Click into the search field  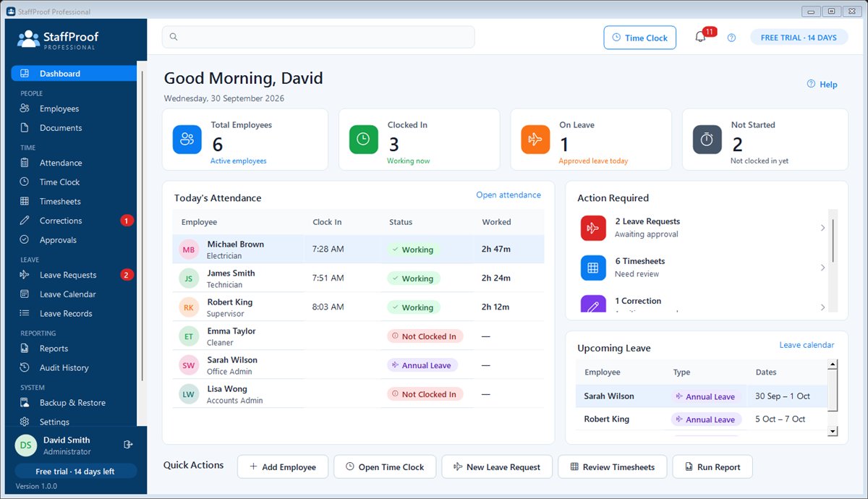tap(318, 37)
